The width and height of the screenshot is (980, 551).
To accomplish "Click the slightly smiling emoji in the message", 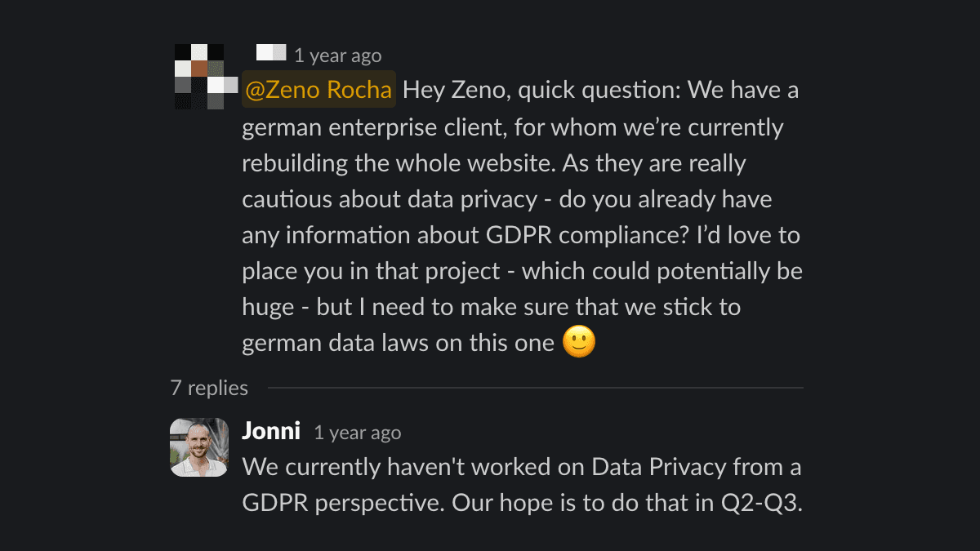I will (581, 343).
